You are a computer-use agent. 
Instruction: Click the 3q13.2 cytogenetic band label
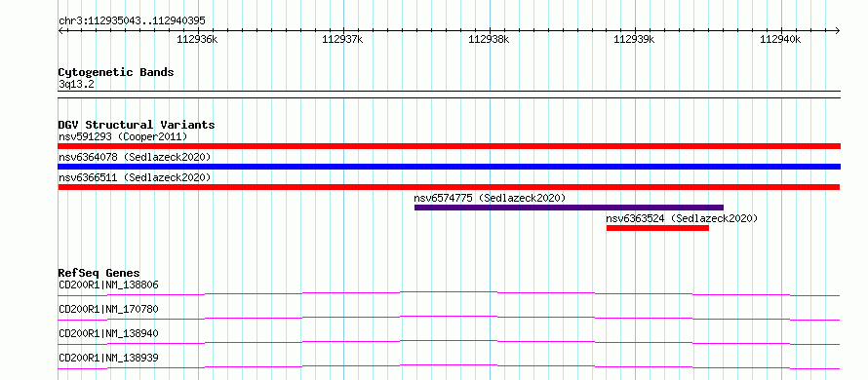(x=76, y=84)
